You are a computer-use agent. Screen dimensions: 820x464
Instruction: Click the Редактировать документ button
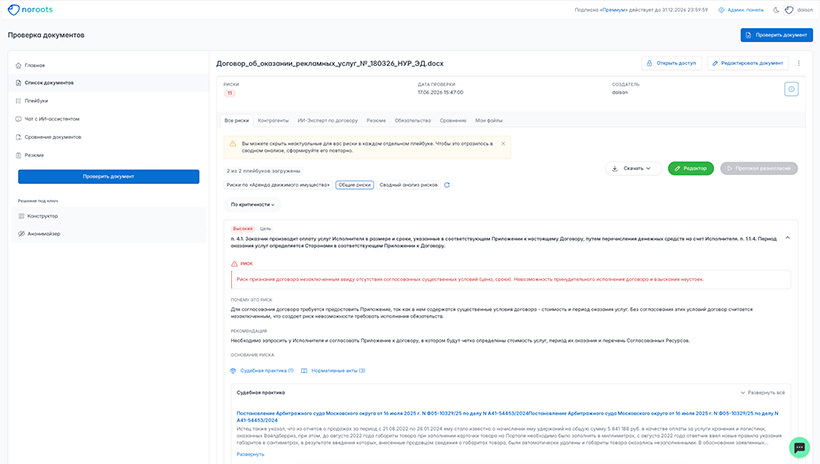(x=748, y=63)
